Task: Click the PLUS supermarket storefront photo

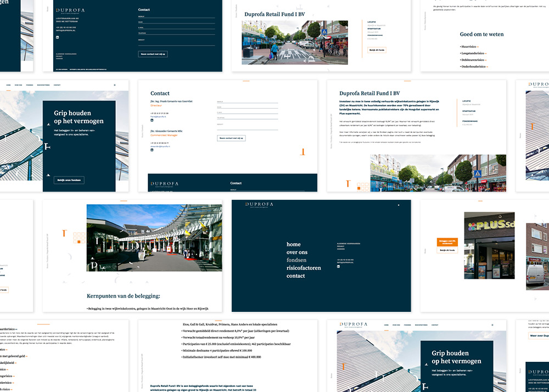Action: point(490,245)
